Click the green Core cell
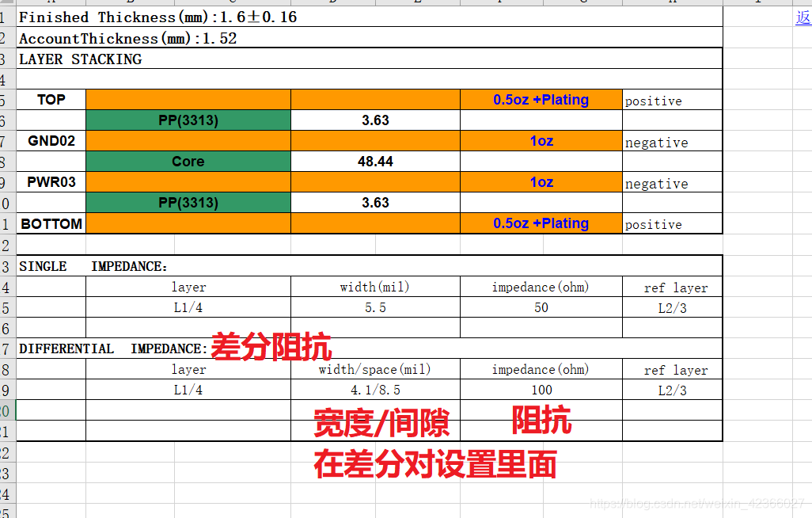Viewport: 812px width, 518px height. click(188, 161)
